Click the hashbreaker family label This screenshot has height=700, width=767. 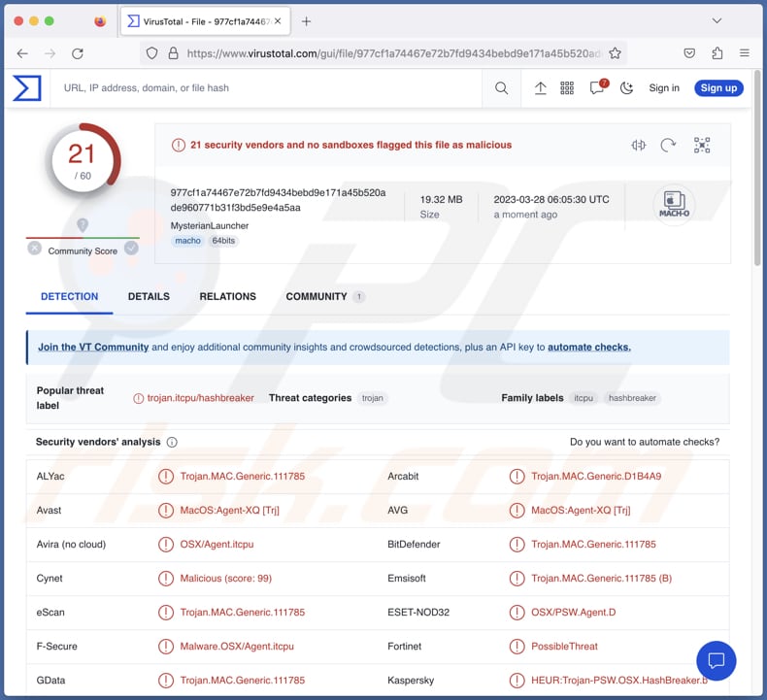(x=632, y=398)
